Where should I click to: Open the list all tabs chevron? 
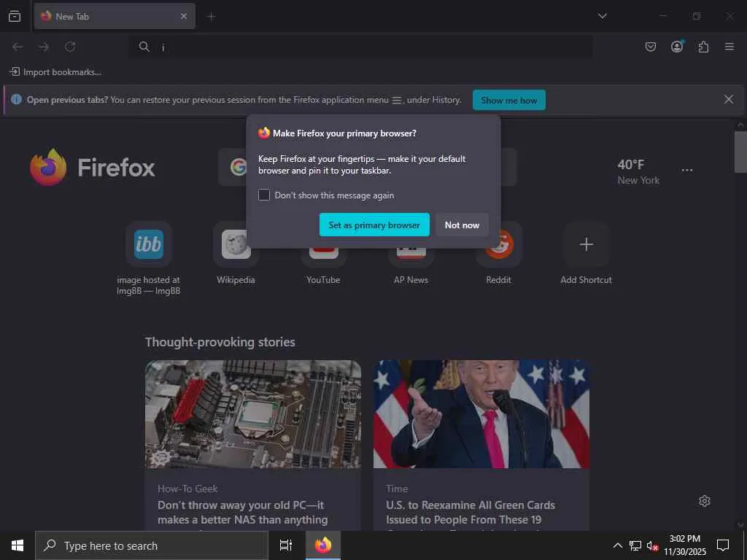tap(603, 16)
